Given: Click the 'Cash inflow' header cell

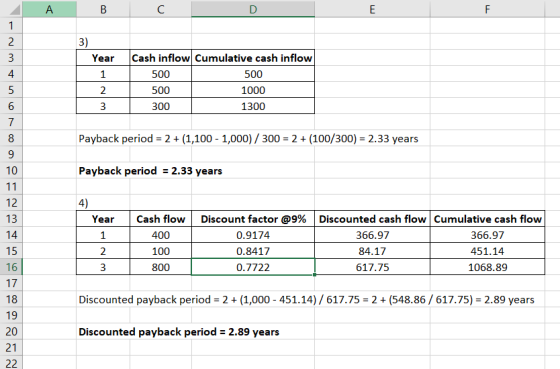Looking at the screenshot, I should point(161,58).
